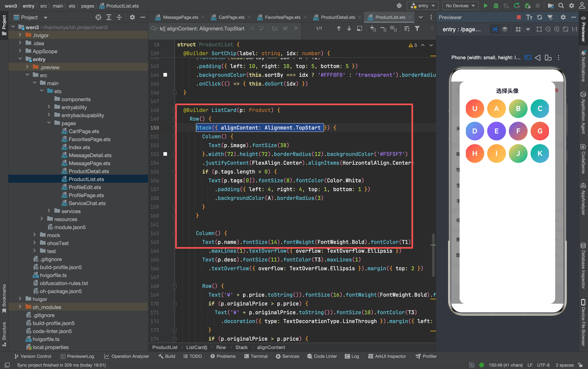This screenshot has width=588, height=369.
Task: Open No Devices dropdown
Action: (460, 6)
